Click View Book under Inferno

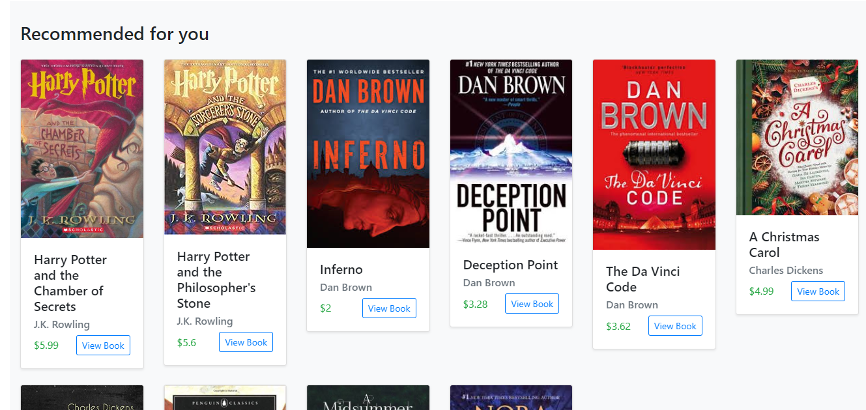pyautogui.click(x=389, y=308)
